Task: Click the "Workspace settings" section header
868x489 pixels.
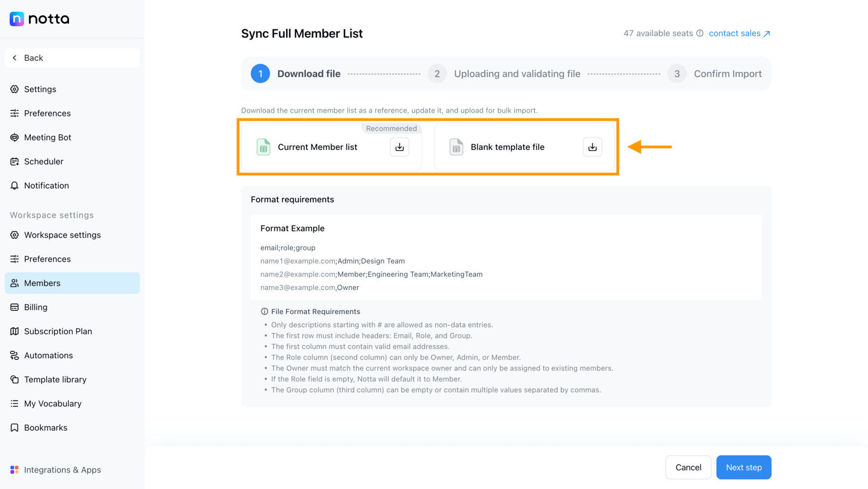Action: coord(52,215)
